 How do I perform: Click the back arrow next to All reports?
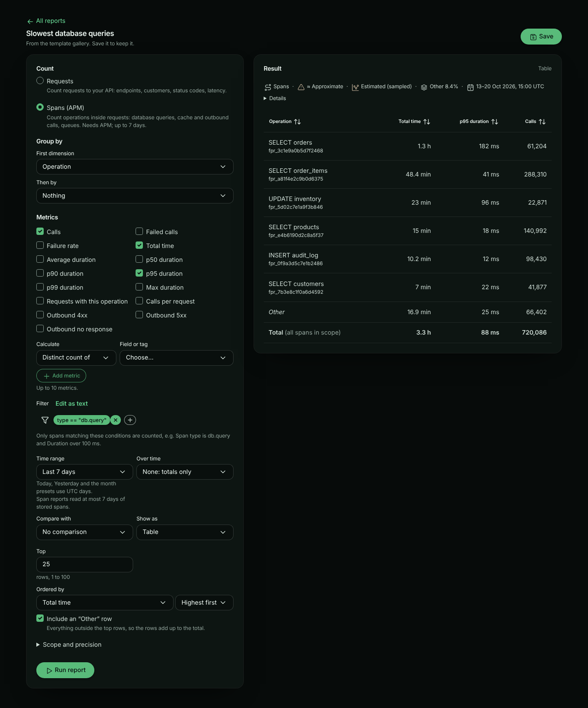click(x=30, y=21)
